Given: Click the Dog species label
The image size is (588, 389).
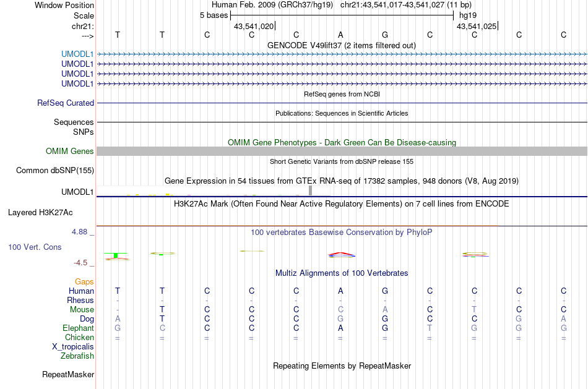Looking at the screenshot, I should coord(87,319).
